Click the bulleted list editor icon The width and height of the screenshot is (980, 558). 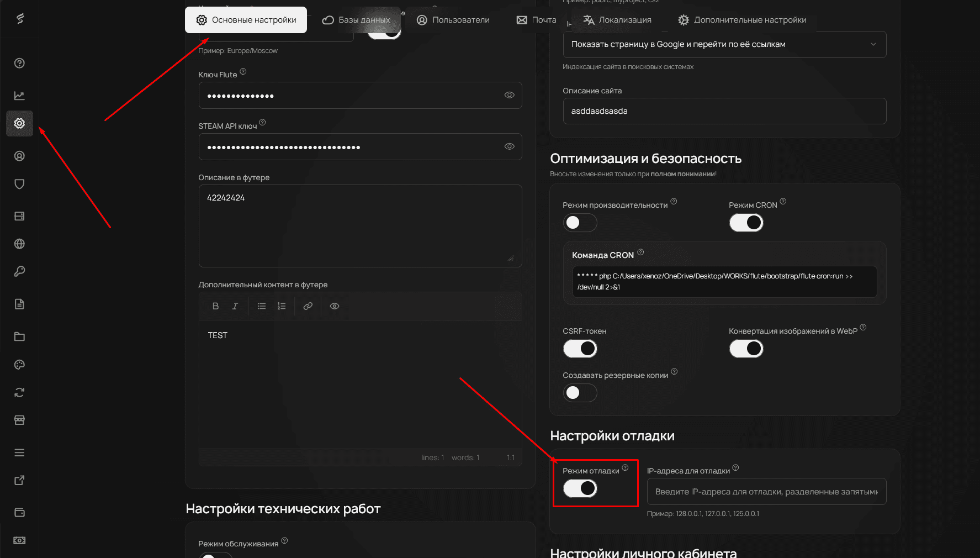tap(262, 306)
